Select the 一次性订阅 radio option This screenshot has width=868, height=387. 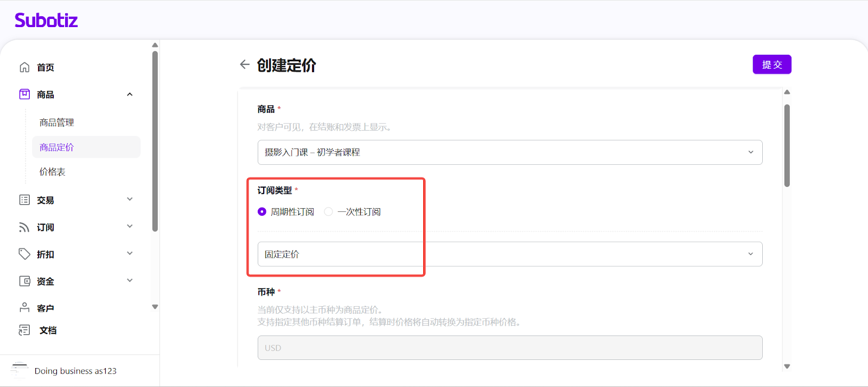pyautogui.click(x=328, y=212)
